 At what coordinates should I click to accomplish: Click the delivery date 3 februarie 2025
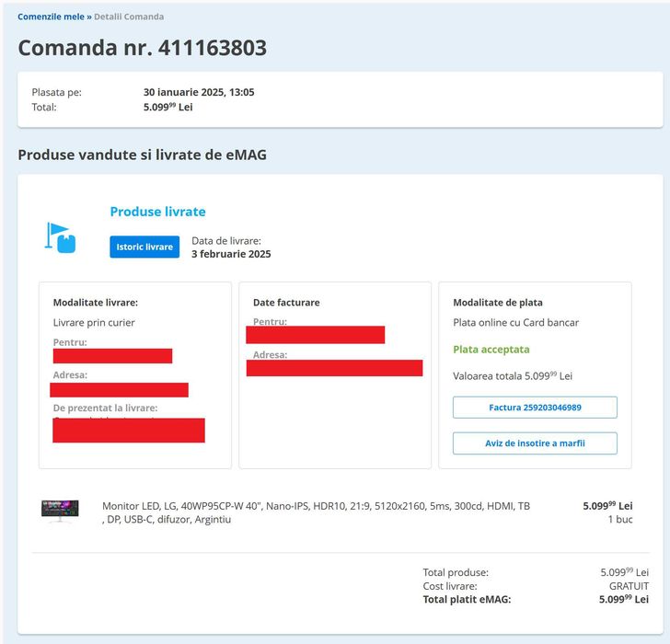click(x=231, y=254)
